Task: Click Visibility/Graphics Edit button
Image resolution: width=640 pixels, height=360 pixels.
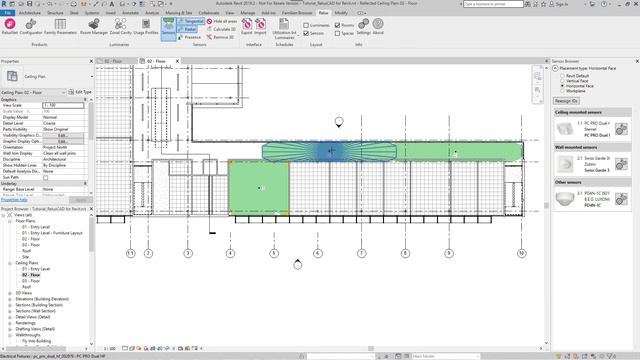Action: (x=62, y=135)
